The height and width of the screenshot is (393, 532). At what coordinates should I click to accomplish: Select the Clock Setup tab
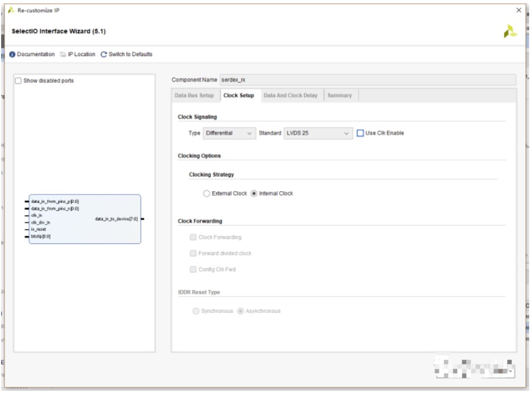[239, 95]
